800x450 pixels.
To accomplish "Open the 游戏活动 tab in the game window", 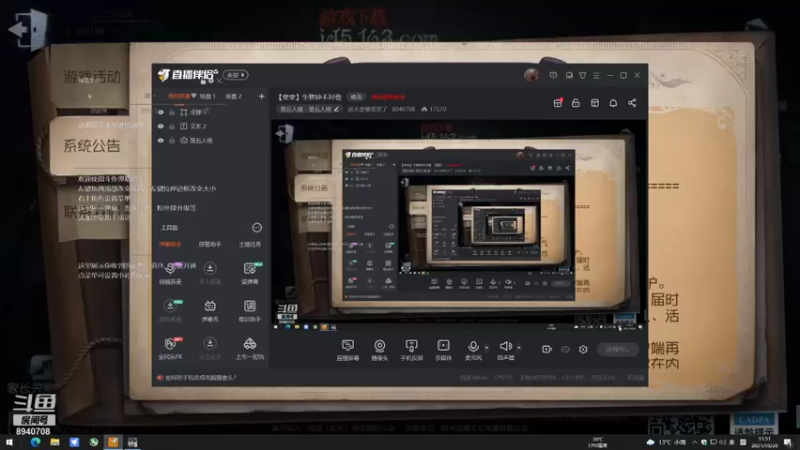I will tap(92, 77).
